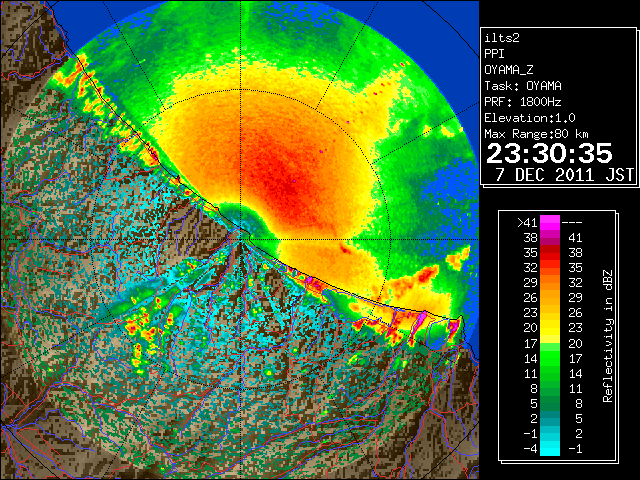Click the "---" legend label
The width and height of the screenshot is (640, 480).
click(x=572, y=222)
